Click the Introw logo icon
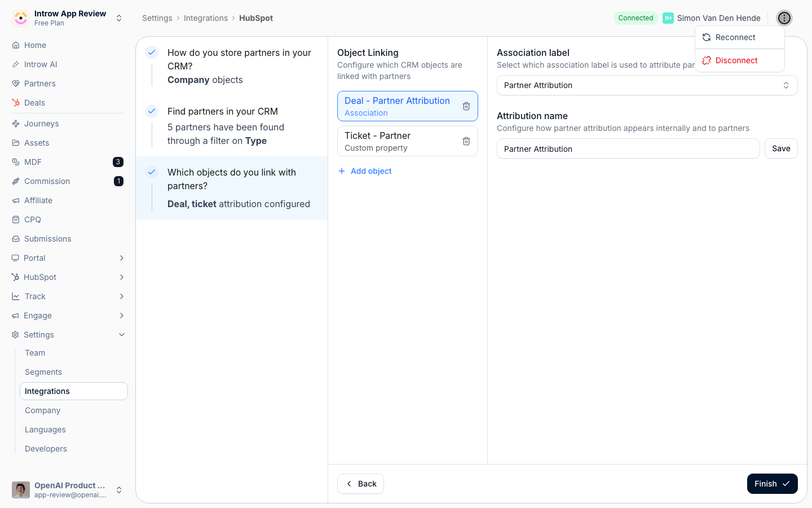Screen dimensions: 812x508 point(21,18)
